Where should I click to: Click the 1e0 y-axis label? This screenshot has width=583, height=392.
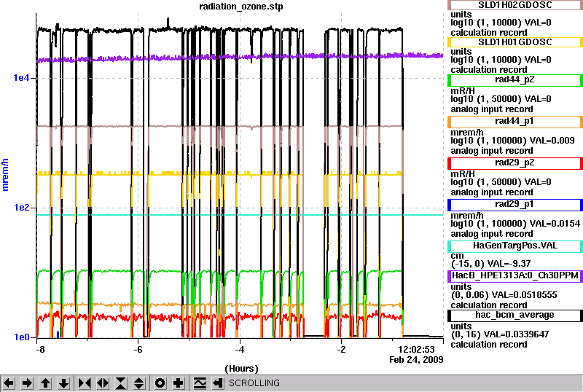[x=21, y=337]
